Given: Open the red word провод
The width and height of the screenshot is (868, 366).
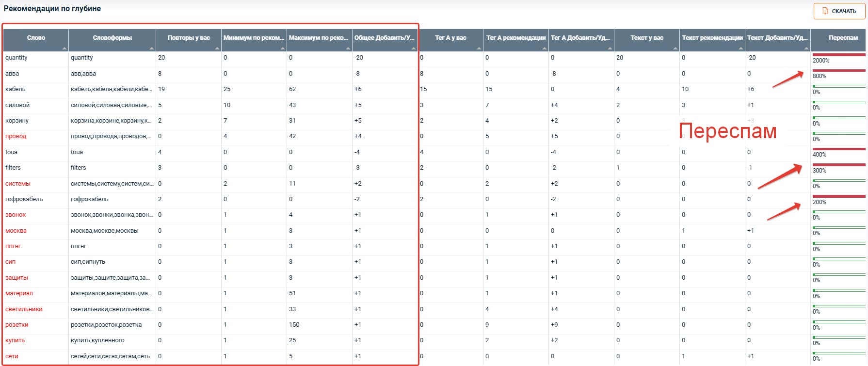Looking at the screenshot, I should point(16,136).
